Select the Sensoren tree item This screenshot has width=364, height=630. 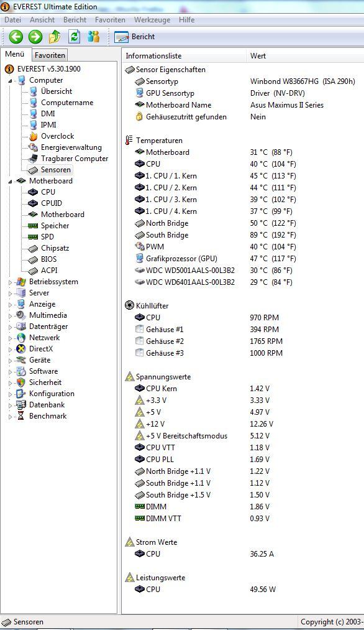(x=55, y=170)
